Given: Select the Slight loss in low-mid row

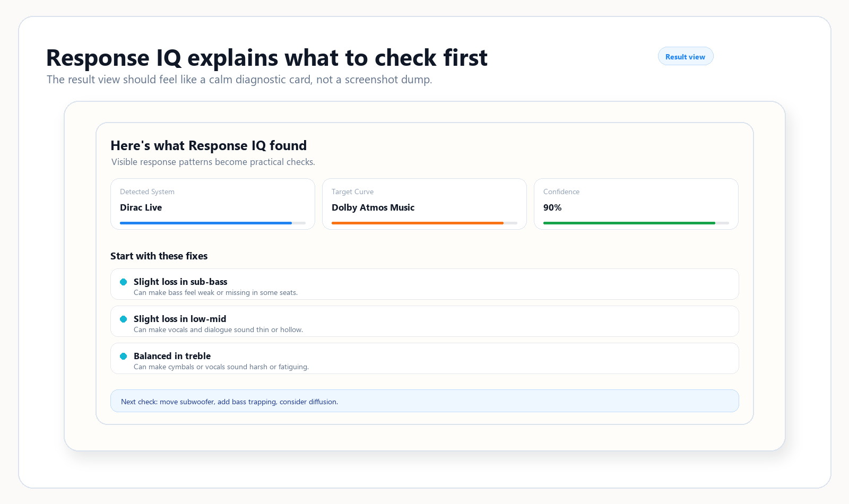Looking at the screenshot, I should pos(424,321).
